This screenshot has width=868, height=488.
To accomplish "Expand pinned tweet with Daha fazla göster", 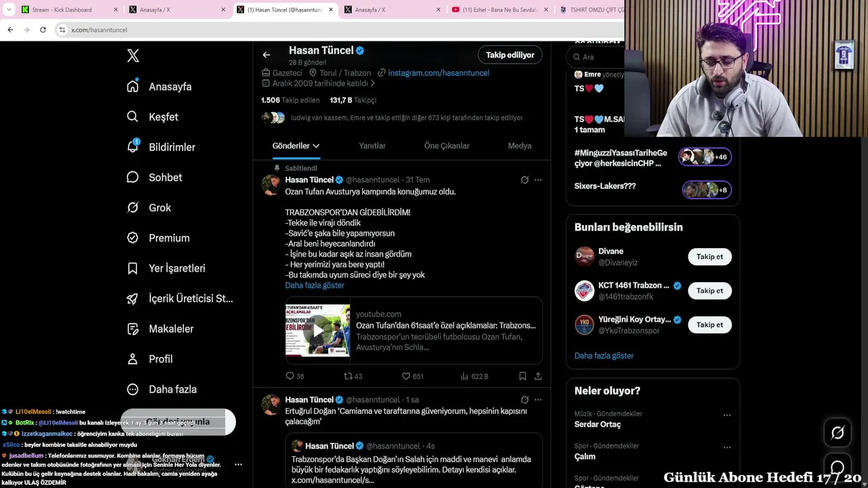I will coord(315,285).
